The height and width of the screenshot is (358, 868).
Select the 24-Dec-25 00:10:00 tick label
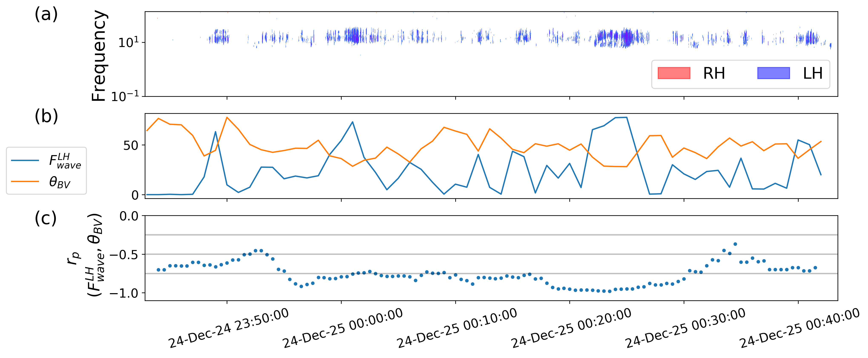(x=457, y=328)
